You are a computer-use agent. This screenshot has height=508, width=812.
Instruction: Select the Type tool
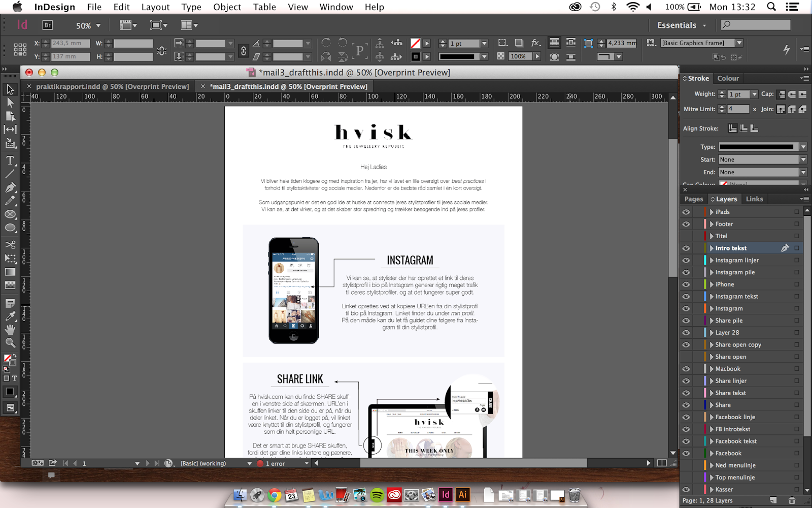[x=10, y=161]
